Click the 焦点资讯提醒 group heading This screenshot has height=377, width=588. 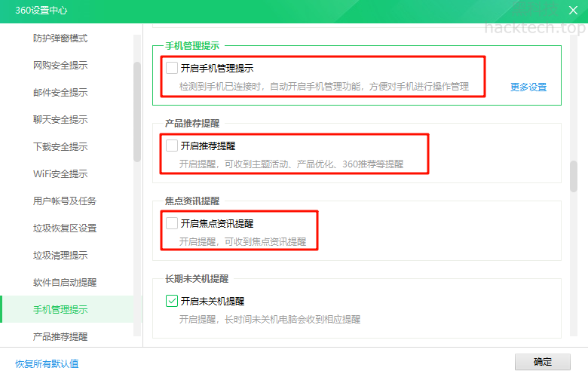(x=192, y=201)
